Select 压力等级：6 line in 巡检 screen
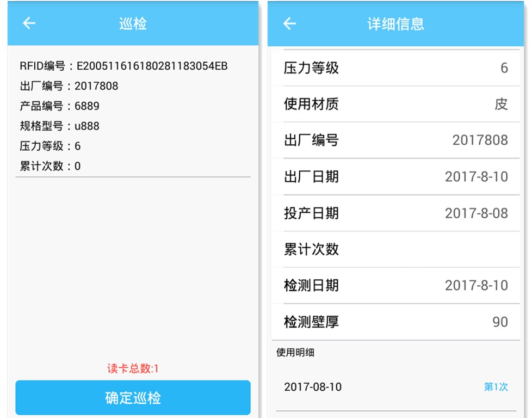This screenshot has width=532, height=418. coord(50,146)
